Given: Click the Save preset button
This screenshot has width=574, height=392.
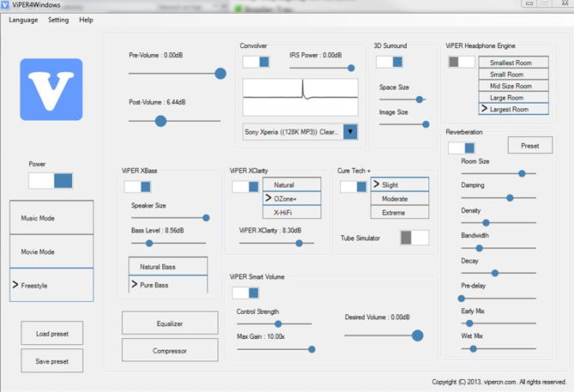Looking at the screenshot, I should tap(52, 361).
